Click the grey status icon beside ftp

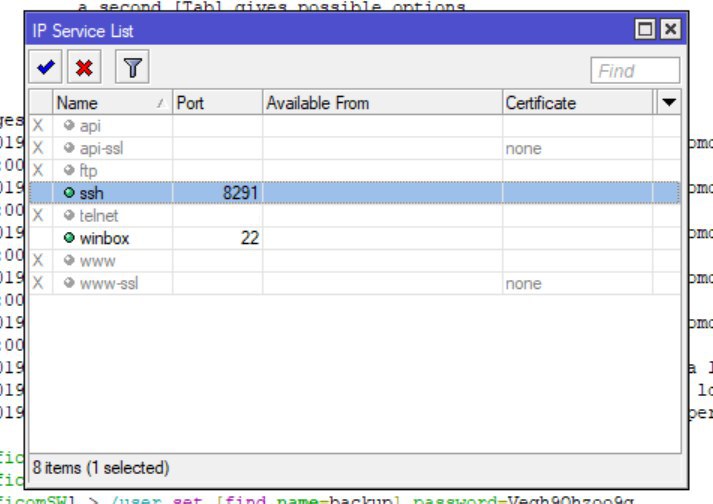click(69, 170)
